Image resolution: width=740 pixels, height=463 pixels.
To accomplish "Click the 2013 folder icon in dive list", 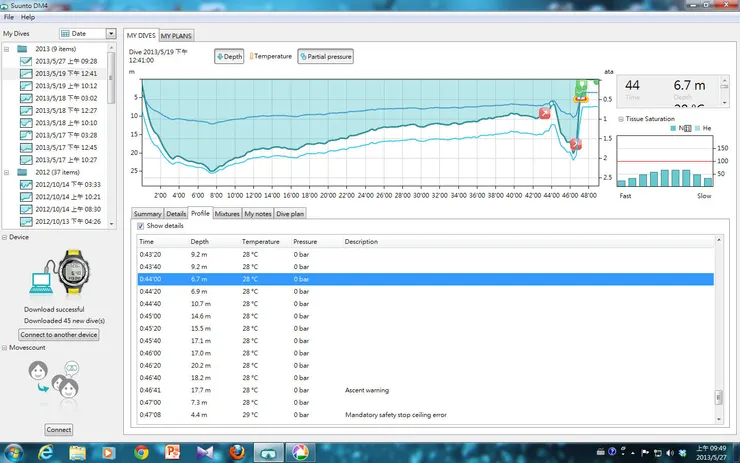I will click(x=22, y=49).
